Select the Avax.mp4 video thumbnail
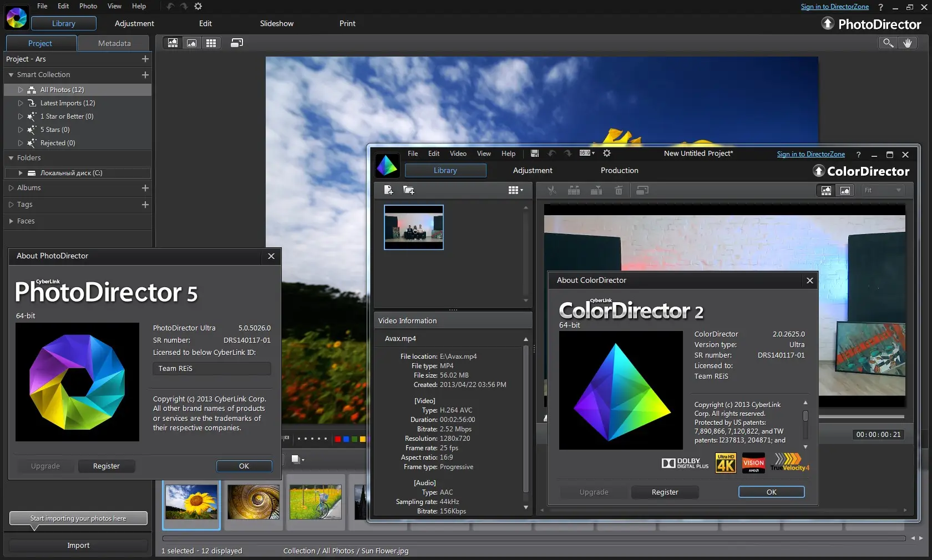932x560 pixels. [414, 227]
